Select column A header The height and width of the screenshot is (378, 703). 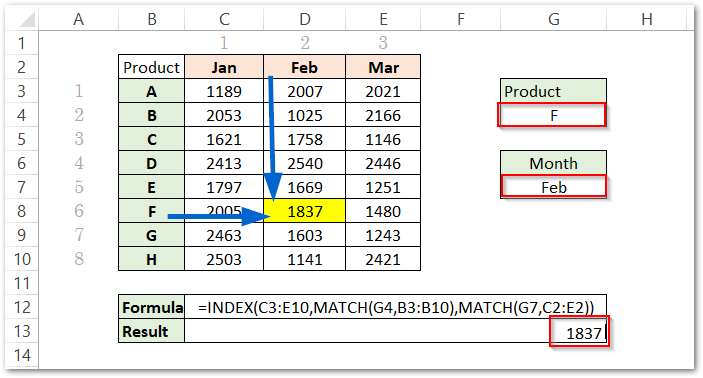[x=78, y=19]
